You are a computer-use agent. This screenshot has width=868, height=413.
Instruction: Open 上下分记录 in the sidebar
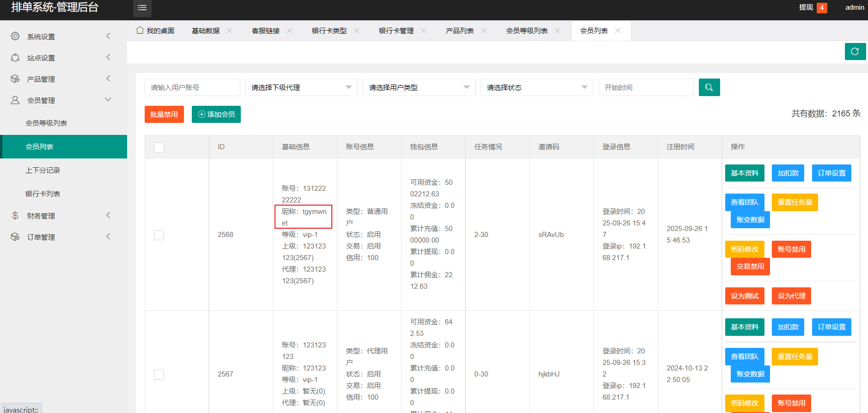pos(43,170)
